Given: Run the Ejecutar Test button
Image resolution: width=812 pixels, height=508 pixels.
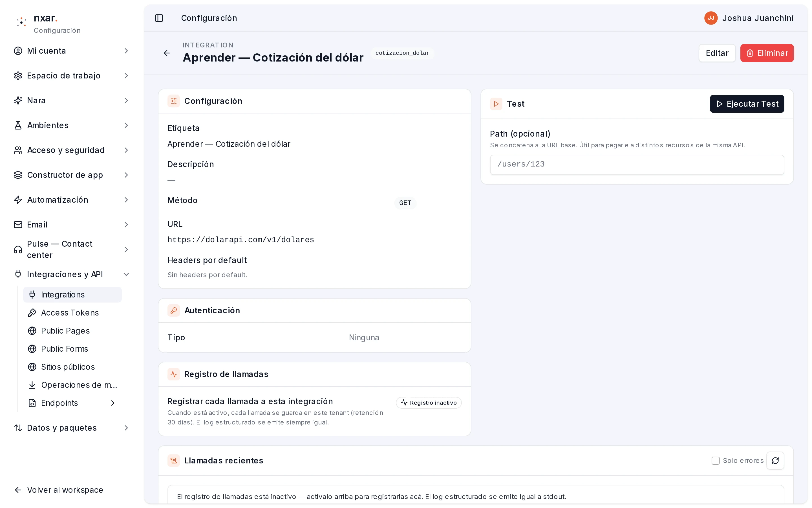Looking at the screenshot, I should click(747, 104).
